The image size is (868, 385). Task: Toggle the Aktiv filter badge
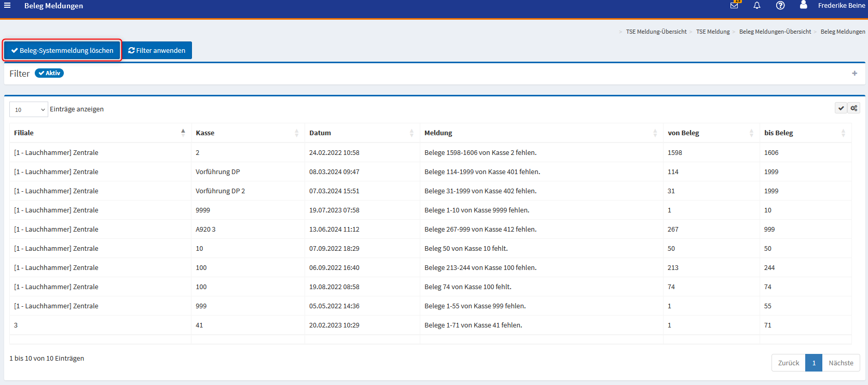click(49, 73)
